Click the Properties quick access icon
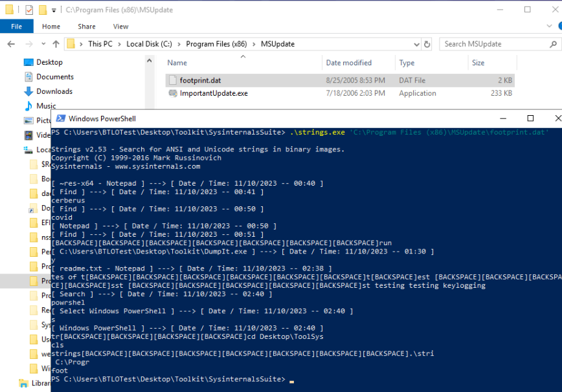This screenshot has height=392, width=562. (x=29, y=10)
